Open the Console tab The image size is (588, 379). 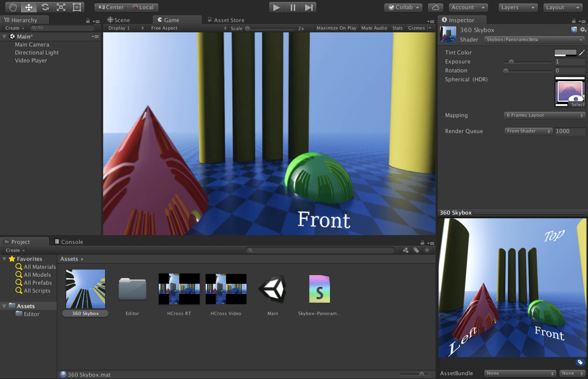(69, 242)
